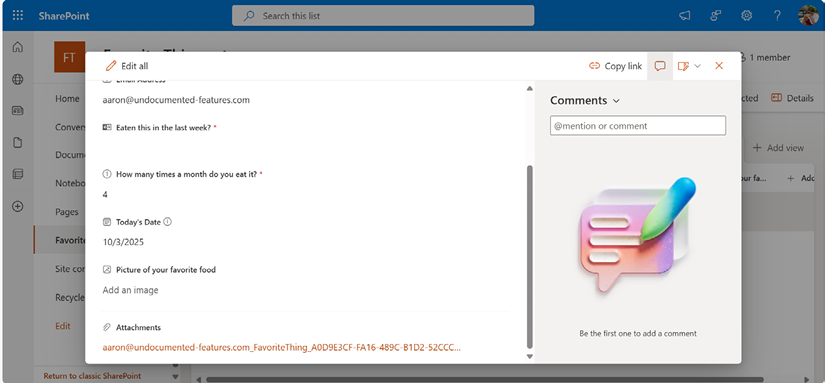The width and height of the screenshot is (825, 383).
Task: Click Edit all pencil button
Action: point(127,66)
